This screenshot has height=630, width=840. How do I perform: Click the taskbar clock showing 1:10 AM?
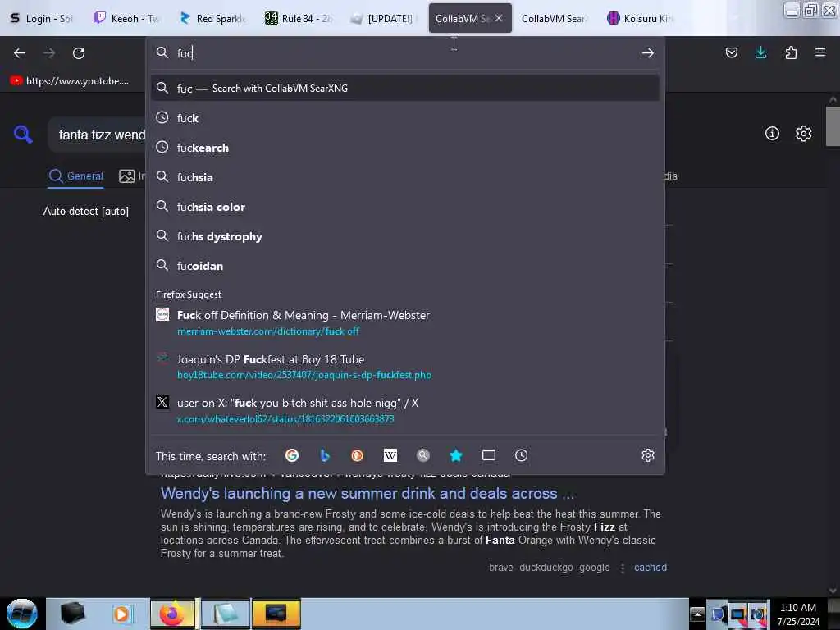[x=797, y=614]
